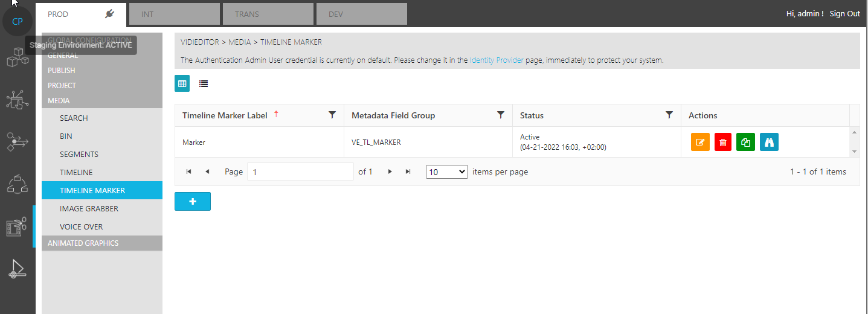Open the Status column filter
Image resolution: width=868 pixels, height=314 pixels.
(669, 115)
